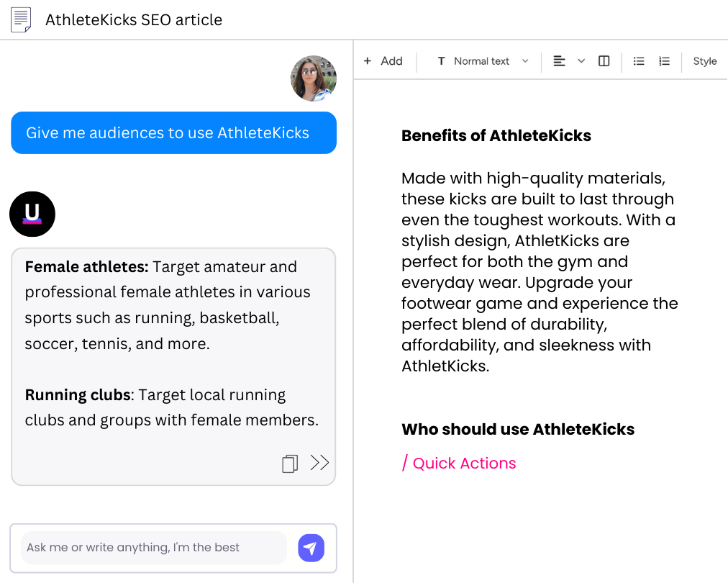728x583 pixels.
Task: Open the Style menu in toolbar
Action: pyautogui.click(x=704, y=61)
